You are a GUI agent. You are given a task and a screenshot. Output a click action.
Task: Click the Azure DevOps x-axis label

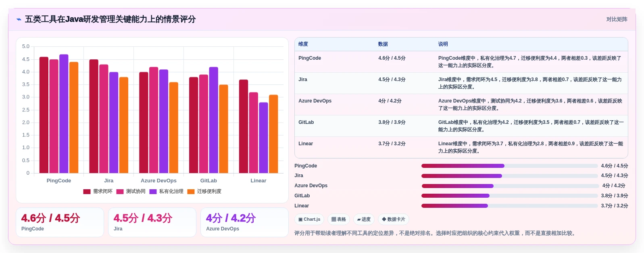click(158, 181)
